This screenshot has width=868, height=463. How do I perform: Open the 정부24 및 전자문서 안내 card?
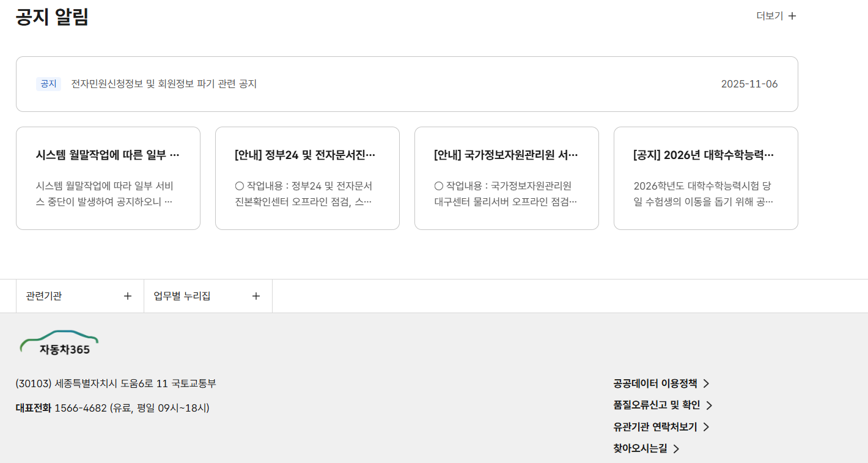pyautogui.click(x=307, y=178)
